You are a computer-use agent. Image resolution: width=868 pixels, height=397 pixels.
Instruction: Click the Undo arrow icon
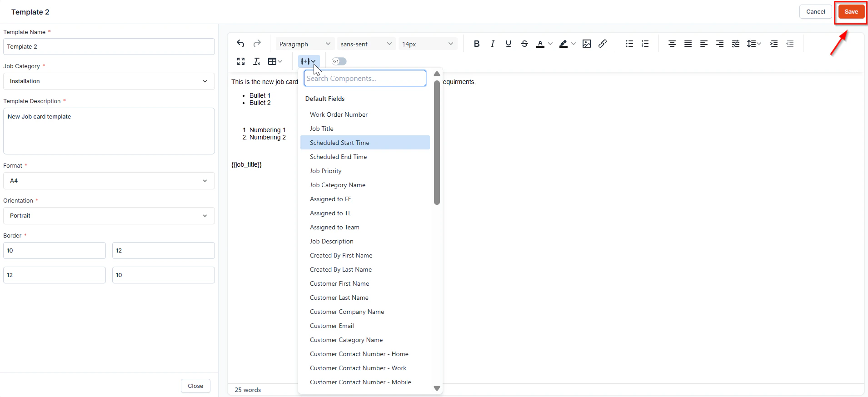(240, 44)
